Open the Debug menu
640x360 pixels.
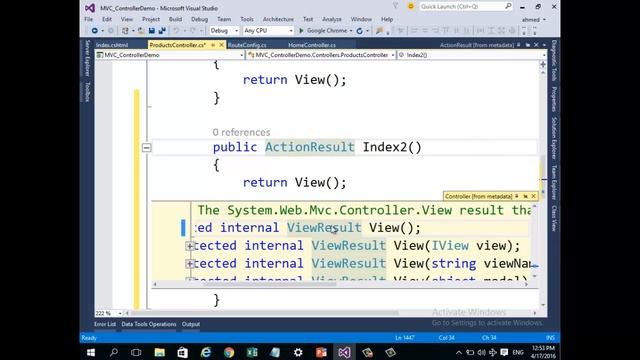[200, 19]
